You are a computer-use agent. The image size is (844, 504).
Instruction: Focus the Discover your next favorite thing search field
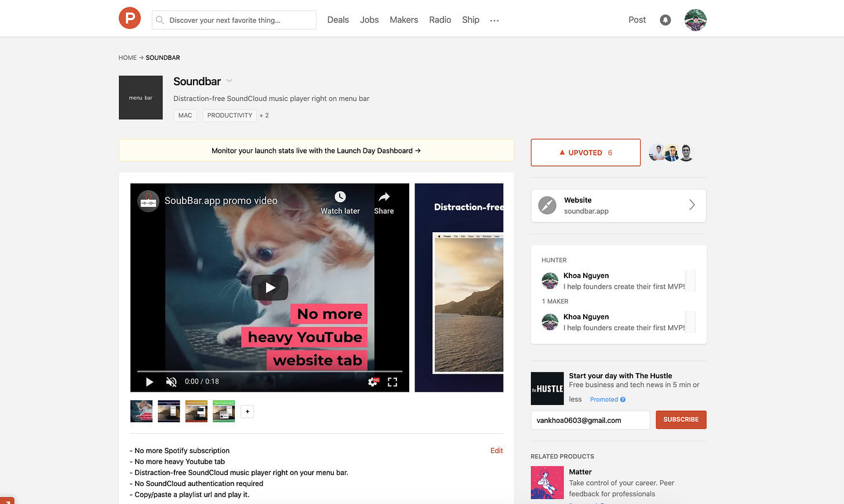234,20
